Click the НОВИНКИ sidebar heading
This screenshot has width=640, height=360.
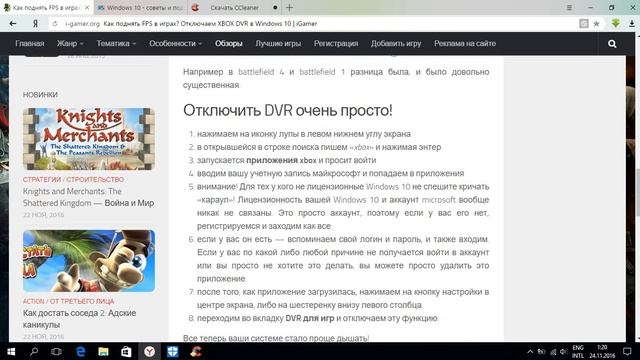click(40, 94)
